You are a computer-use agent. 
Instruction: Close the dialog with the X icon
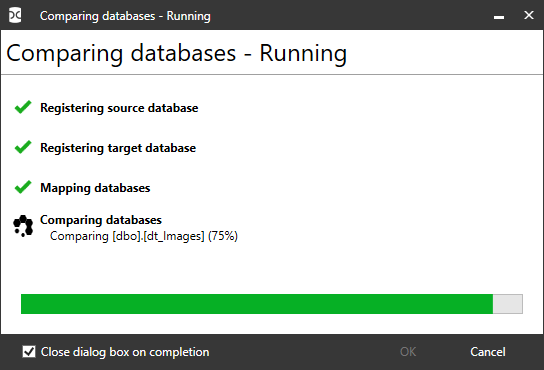tap(529, 15)
